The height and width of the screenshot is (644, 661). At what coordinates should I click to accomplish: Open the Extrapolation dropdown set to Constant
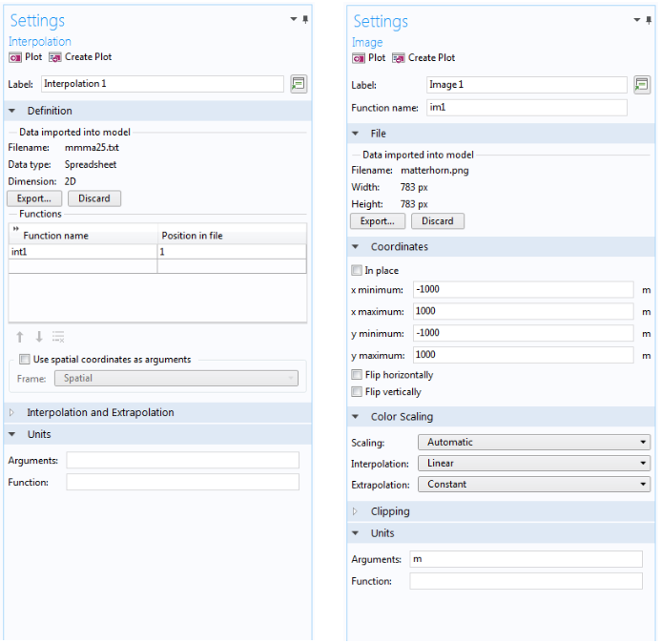[534, 484]
